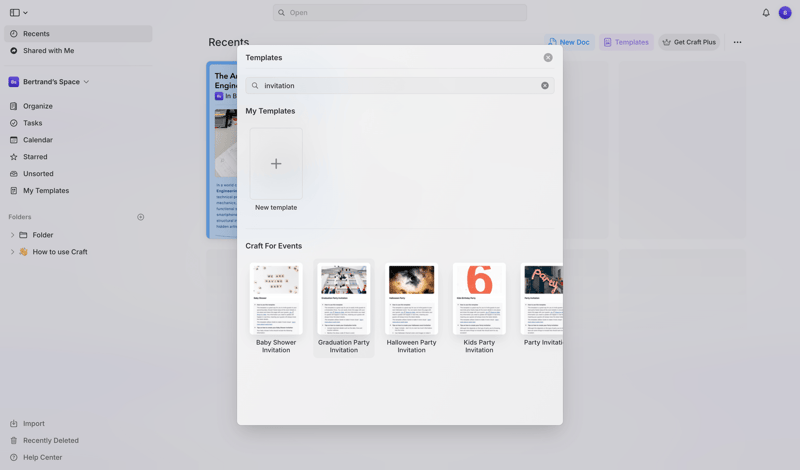
Task: Open the sidebar layout dropdown chevron
Action: coord(26,13)
